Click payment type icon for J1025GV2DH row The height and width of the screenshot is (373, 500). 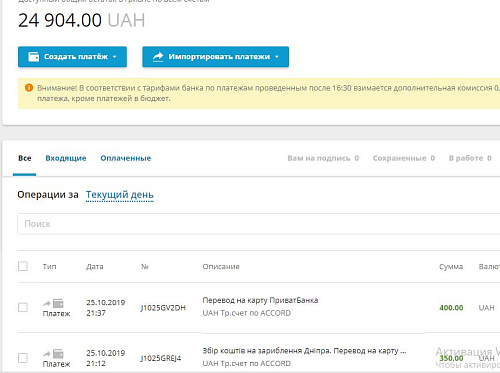tap(53, 303)
